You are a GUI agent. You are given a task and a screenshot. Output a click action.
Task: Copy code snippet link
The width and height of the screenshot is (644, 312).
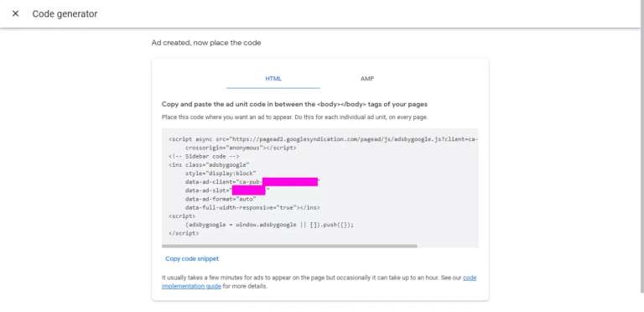192,258
